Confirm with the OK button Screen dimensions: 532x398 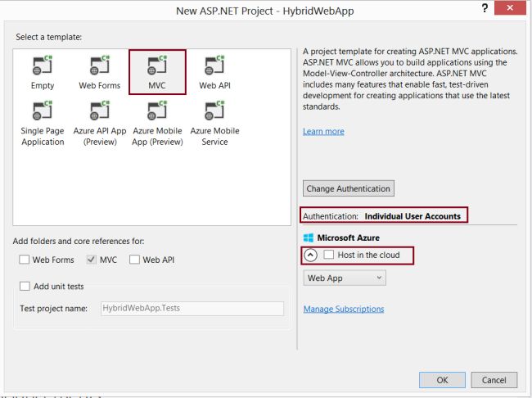click(442, 380)
